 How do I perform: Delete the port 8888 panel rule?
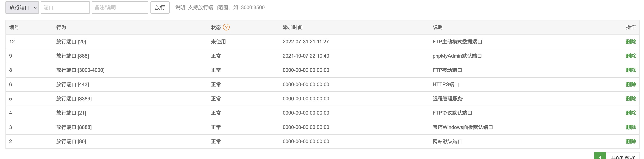631,127
